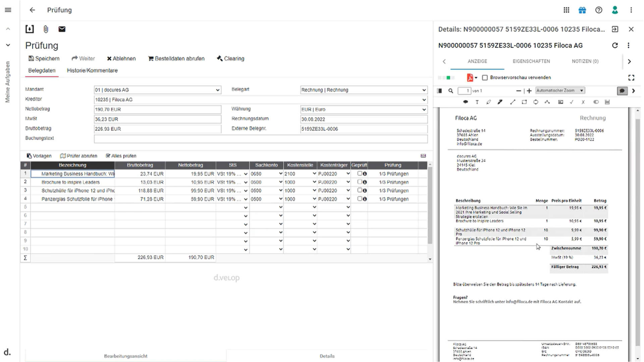Open the apps grid icon
The width and height of the screenshot is (644, 362).
pyautogui.click(x=566, y=10)
